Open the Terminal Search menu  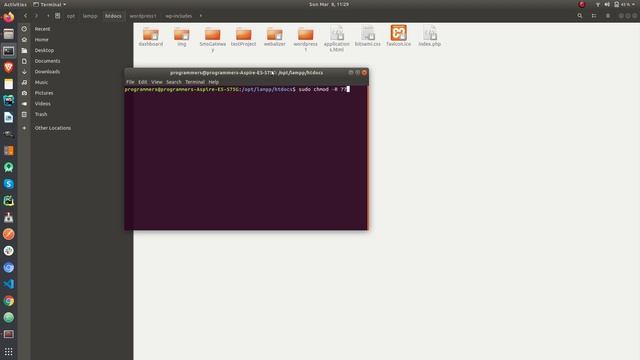[174, 82]
